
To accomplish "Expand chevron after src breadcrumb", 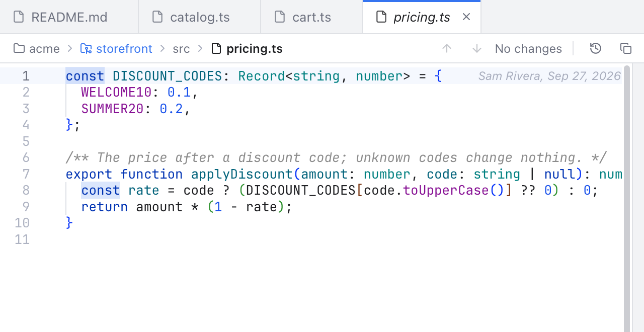I will pyautogui.click(x=200, y=49).
